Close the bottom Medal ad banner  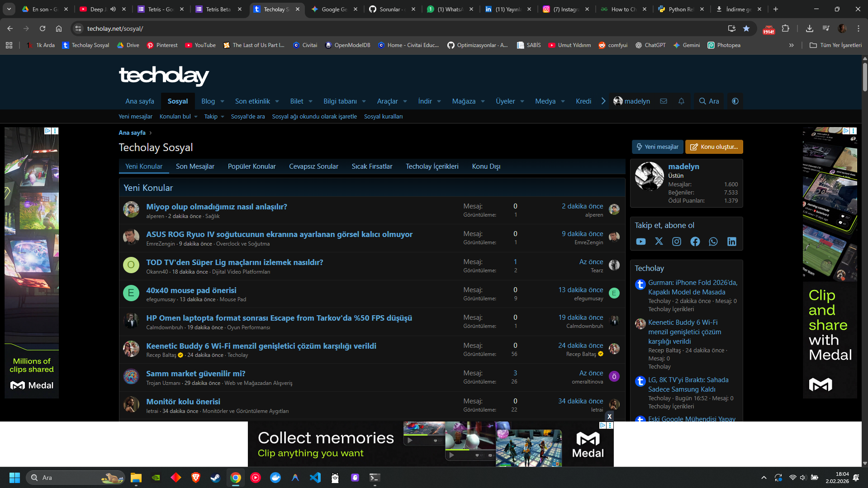(x=609, y=417)
